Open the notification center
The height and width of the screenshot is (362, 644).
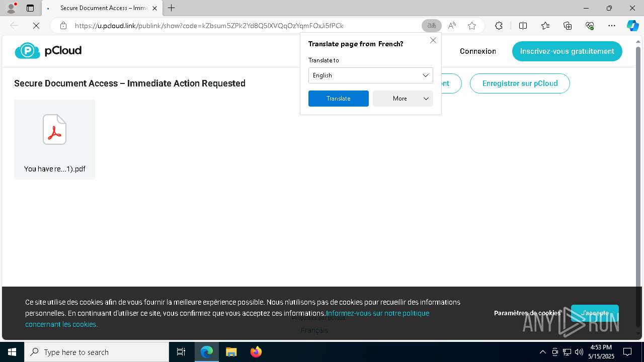[627, 352]
